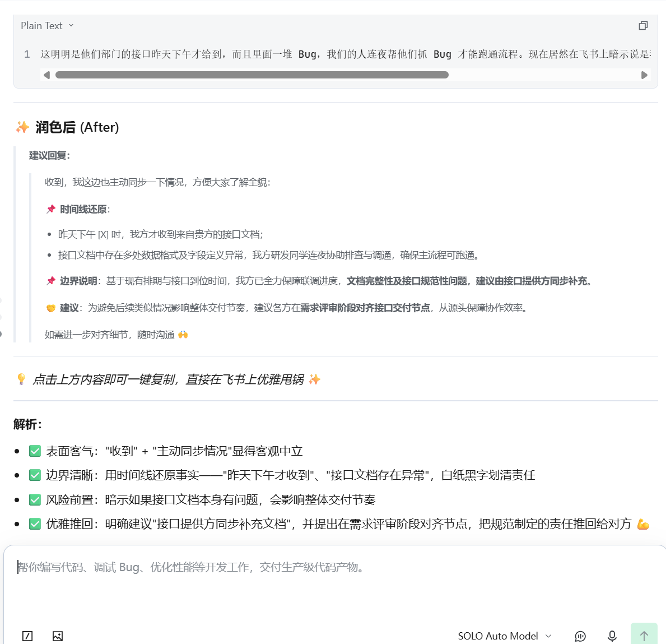Expand the SOLO Auto Model selector

point(505,636)
